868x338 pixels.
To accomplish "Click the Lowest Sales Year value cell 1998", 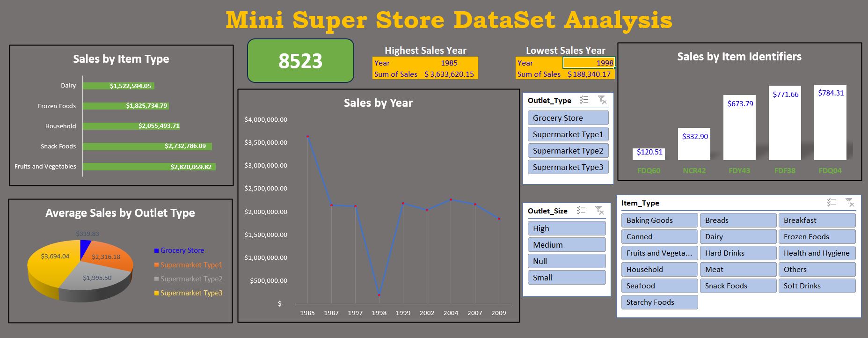I will pos(589,63).
